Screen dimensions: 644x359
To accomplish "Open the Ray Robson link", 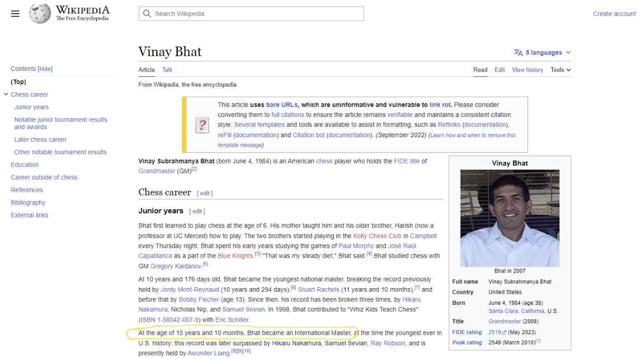I will click(x=388, y=343).
